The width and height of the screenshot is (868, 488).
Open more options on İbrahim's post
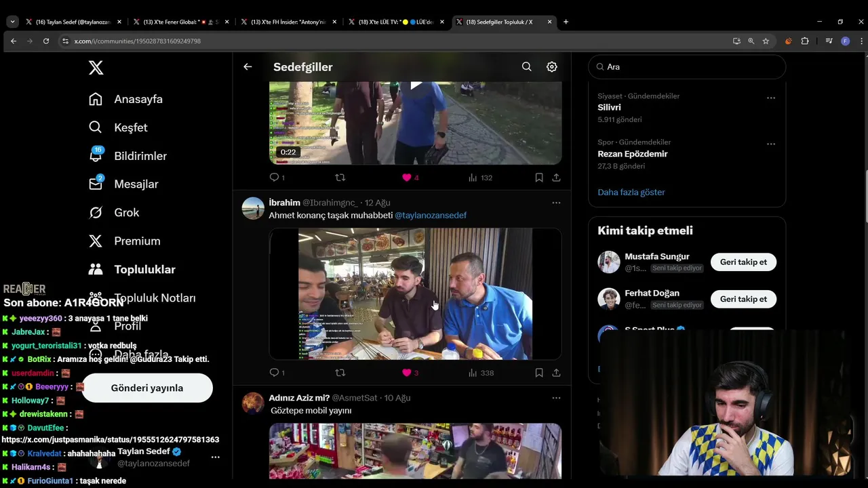tap(556, 203)
